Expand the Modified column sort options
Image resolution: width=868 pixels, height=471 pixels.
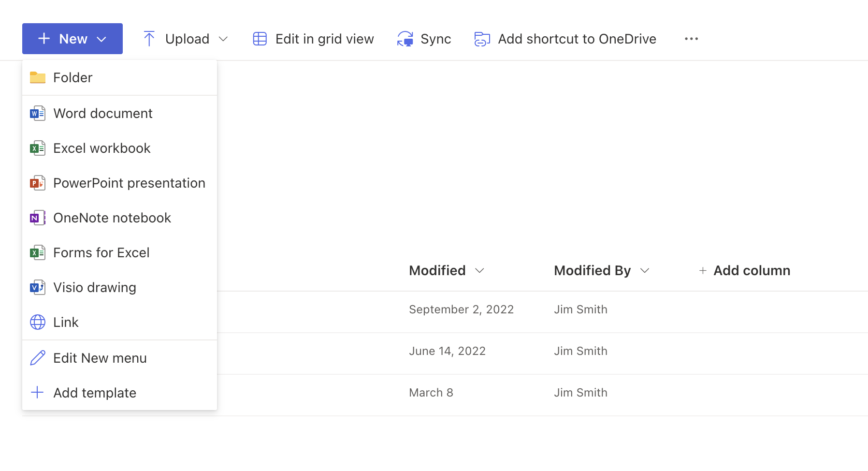tap(479, 270)
